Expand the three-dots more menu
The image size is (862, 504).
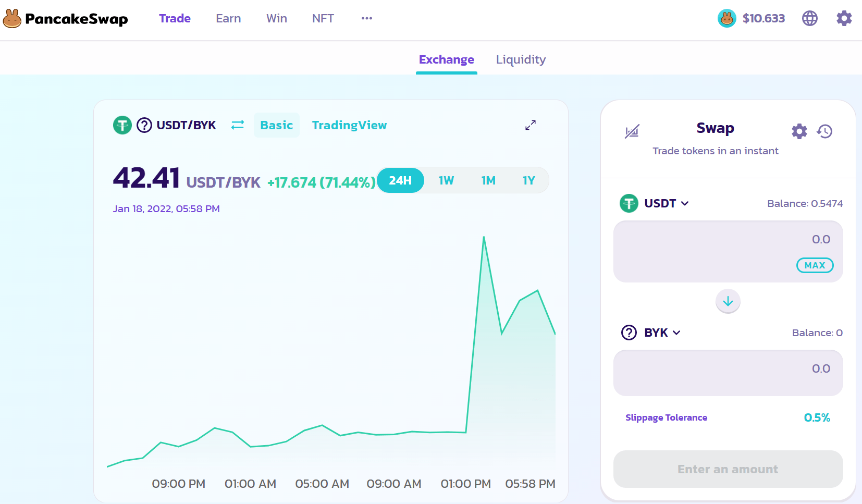click(x=367, y=18)
